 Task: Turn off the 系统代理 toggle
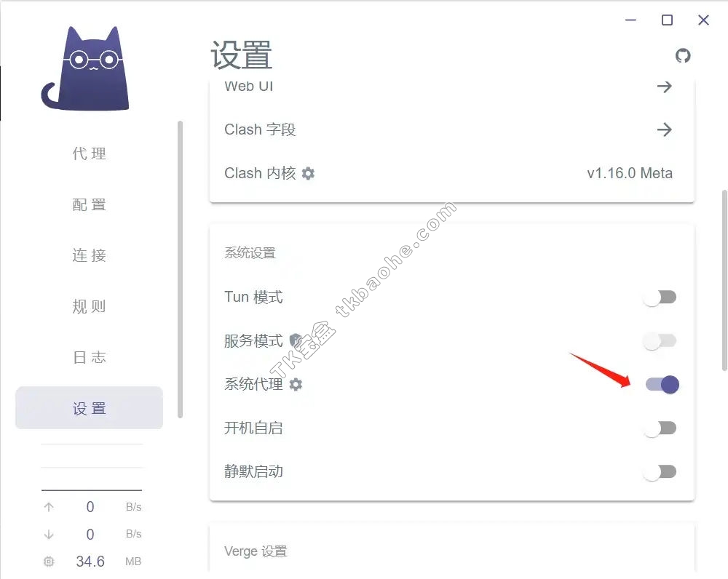click(662, 385)
